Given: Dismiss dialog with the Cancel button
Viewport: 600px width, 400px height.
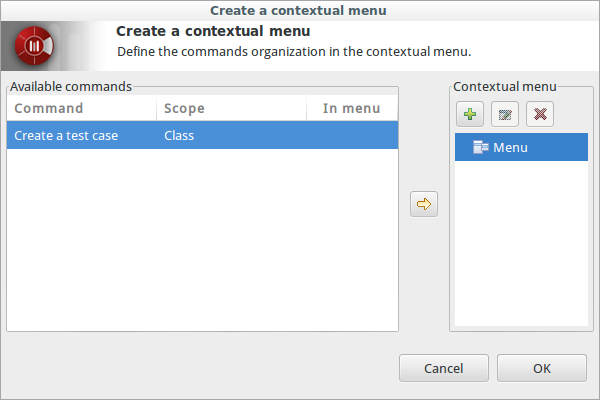Looking at the screenshot, I should pos(444,368).
